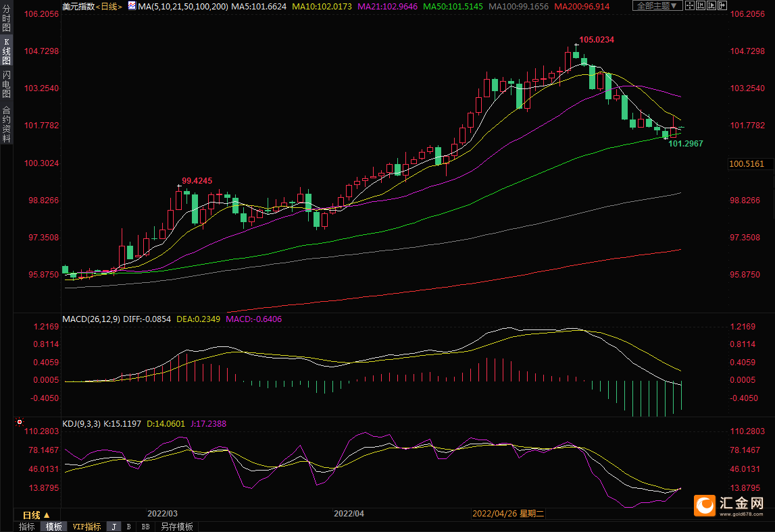Viewport: 775px width, 532px height.
Task: Click the jump-to-start chart icon
Action: click(701, 6)
